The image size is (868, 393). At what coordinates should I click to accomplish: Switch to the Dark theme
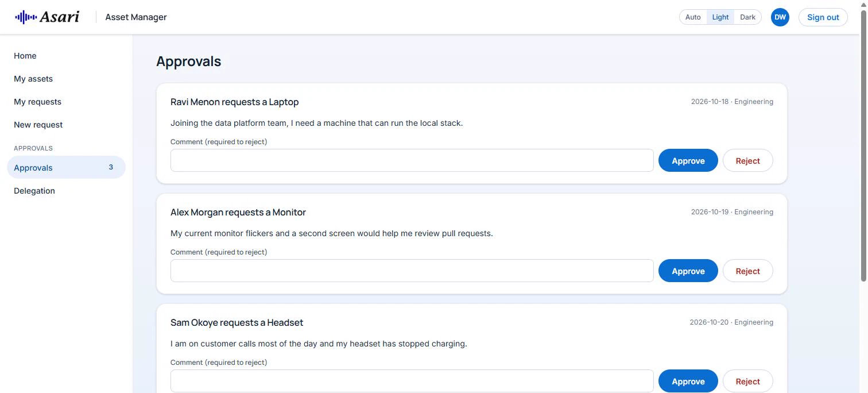point(747,17)
